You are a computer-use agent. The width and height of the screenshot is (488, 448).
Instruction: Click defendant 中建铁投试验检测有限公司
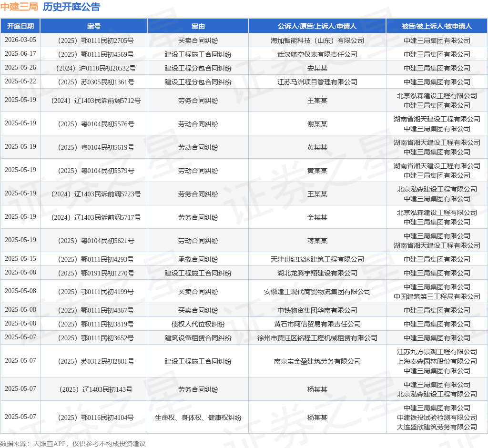click(437, 417)
